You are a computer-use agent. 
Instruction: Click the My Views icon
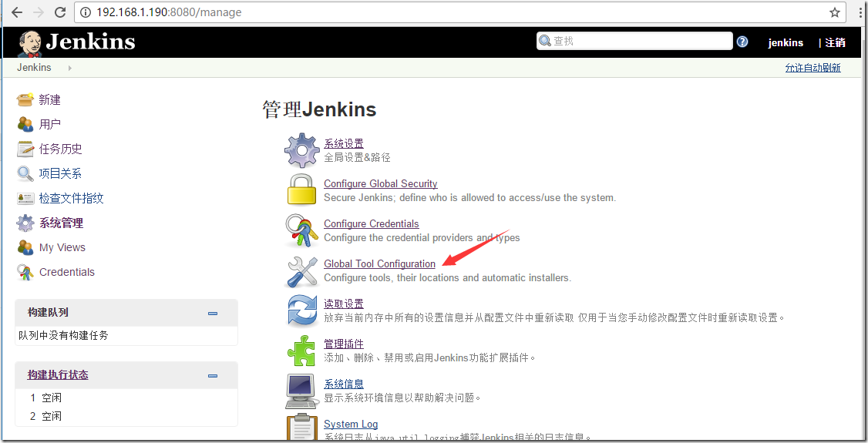click(25, 247)
